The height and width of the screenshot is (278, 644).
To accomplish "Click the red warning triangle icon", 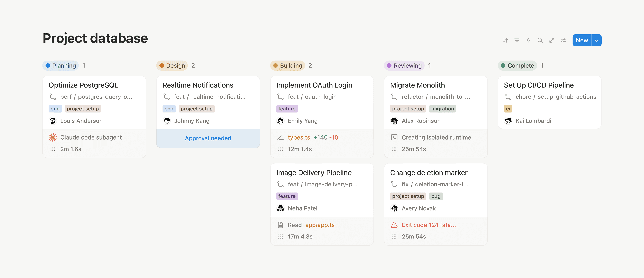I will tap(394, 225).
